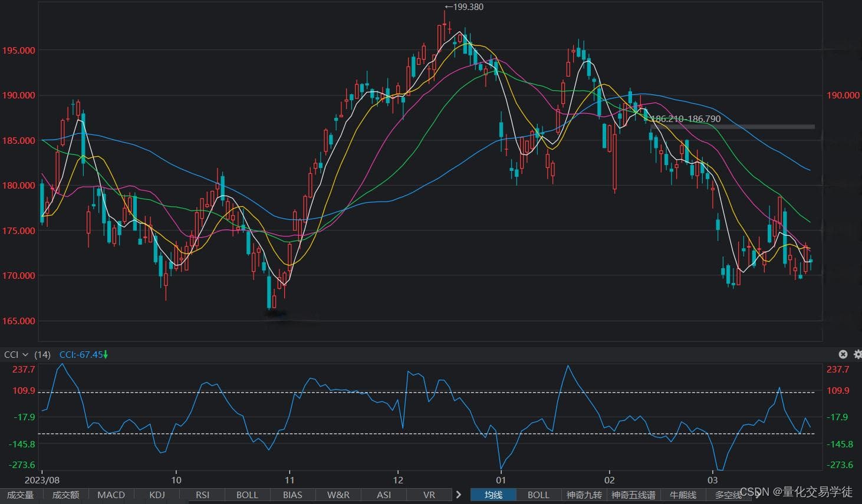The height and width of the screenshot is (504, 862).
Task: Click the gray gap marker bar
Action: pyautogui.click(x=733, y=127)
